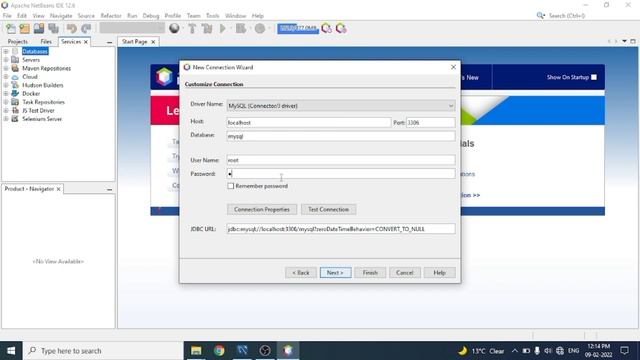The width and height of the screenshot is (640, 360).
Task: Expand the Cloud tree node
Action: pyautogui.click(x=6, y=77)
